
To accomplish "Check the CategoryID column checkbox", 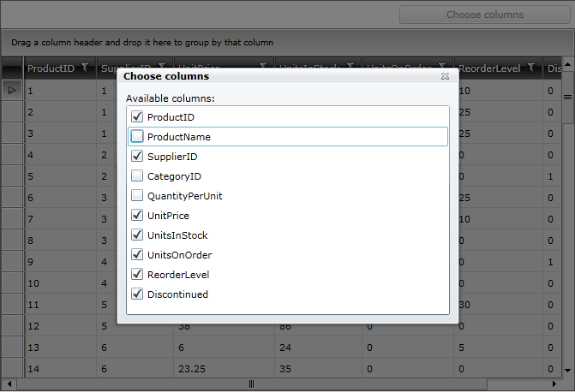I will tap(137, 175).
